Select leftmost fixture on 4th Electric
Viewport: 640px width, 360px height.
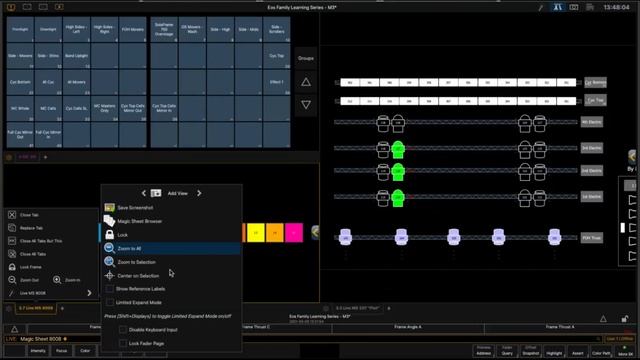click(x=383, y=123)
